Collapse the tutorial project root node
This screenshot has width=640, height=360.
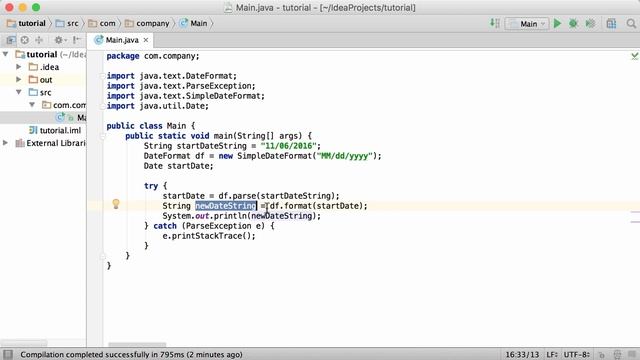pos(6,54)
